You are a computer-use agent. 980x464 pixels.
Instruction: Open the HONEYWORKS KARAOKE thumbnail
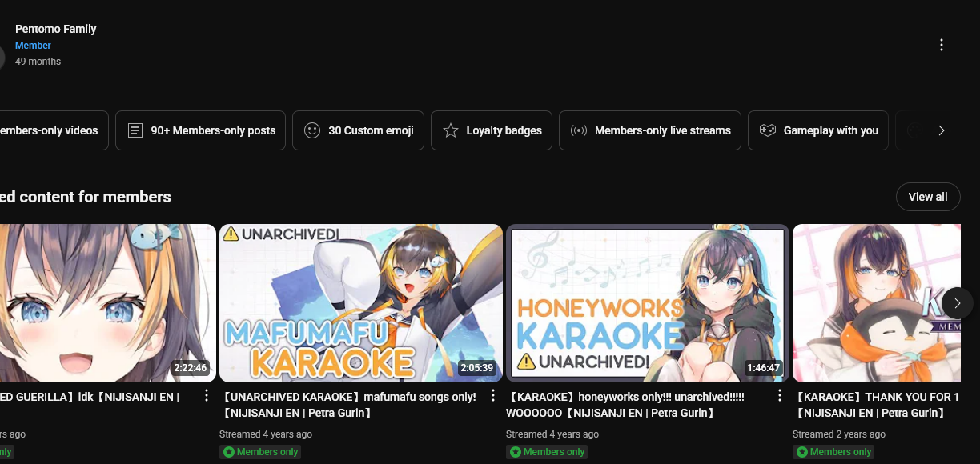tap(648, 303)
